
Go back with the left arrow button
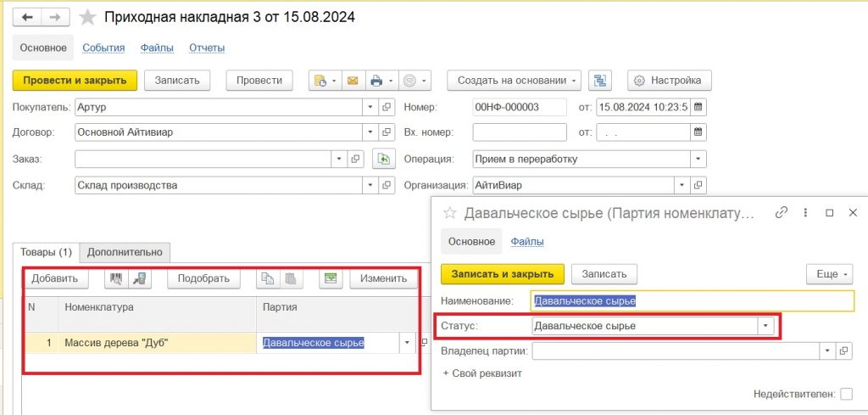pyautogui.click(x=26, y=18)
